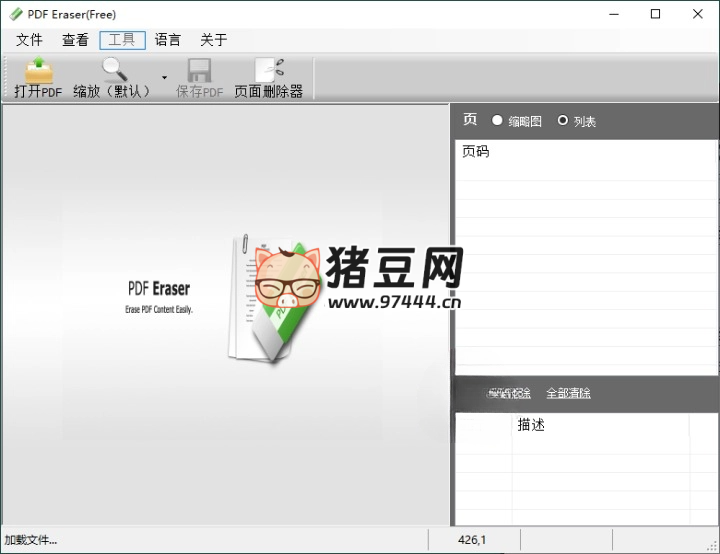720x554 pixels.
Task: Click the 页码 column header
Action: click(476, 151)
